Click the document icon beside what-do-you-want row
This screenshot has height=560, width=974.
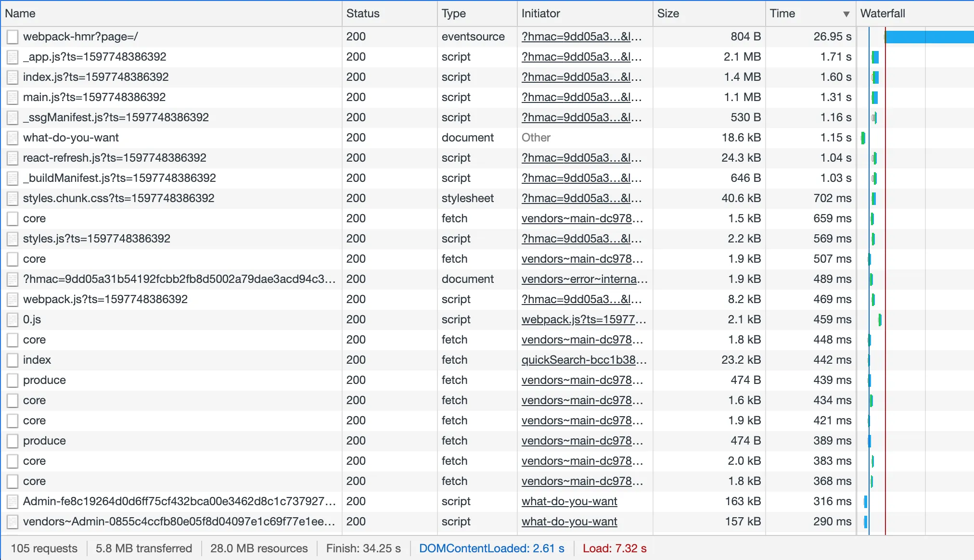[x=13, y=138]
